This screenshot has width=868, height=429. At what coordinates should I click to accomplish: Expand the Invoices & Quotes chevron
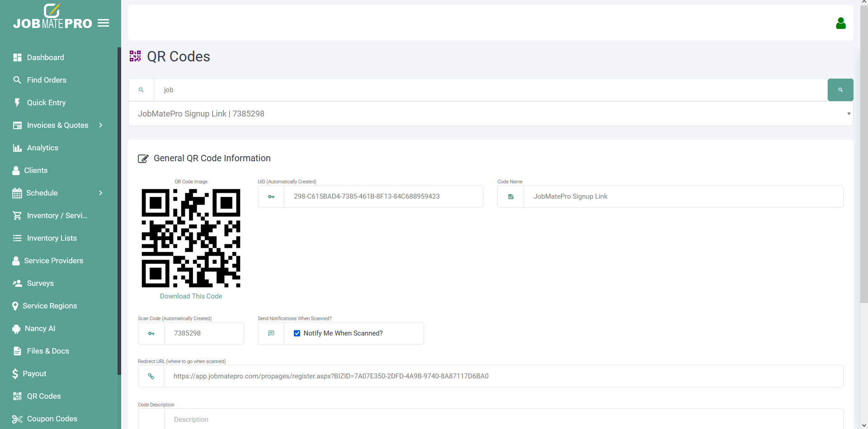101,125
